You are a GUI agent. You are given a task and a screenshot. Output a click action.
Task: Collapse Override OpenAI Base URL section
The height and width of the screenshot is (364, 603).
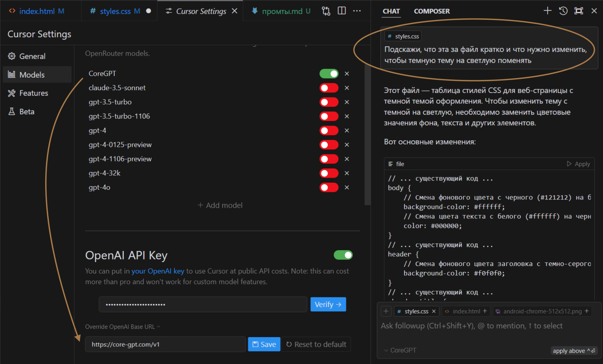pyautogui.click(x=123, y=327)
